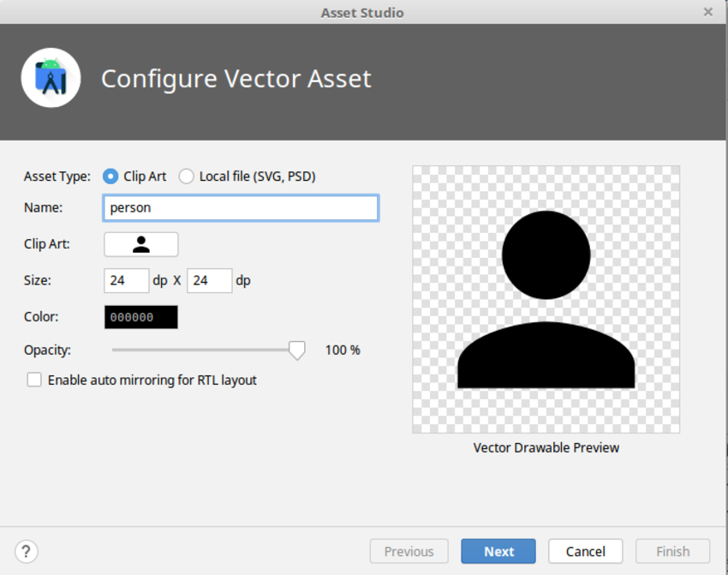Click the Android Studio logo icon
Screen dimensions: 728x575
51,78
